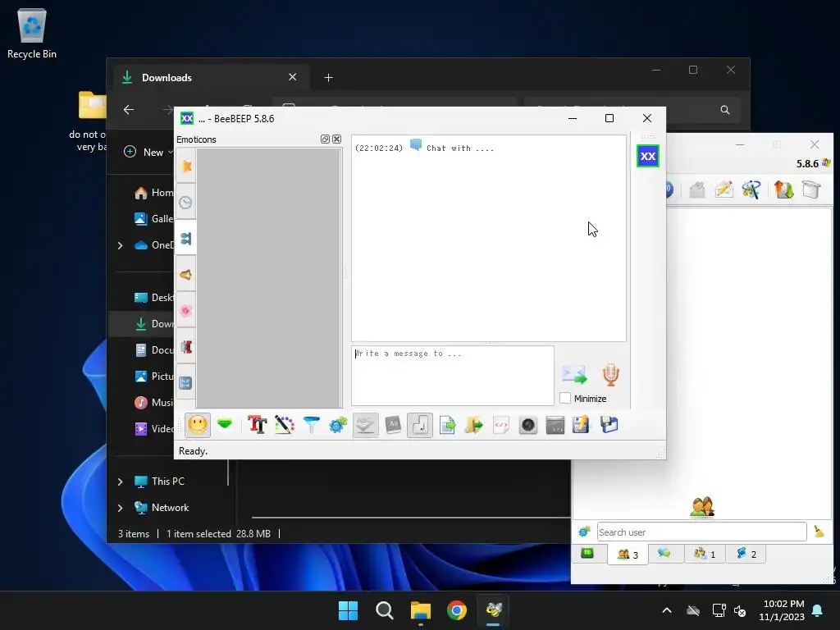Select the blue smiley emoticon category tab
Image resolution: width=840 pixels, height=630 pixels.
point(186,239)
